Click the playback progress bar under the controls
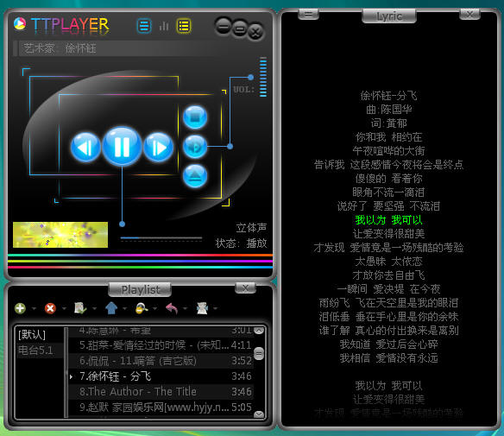 pos(161,238)
